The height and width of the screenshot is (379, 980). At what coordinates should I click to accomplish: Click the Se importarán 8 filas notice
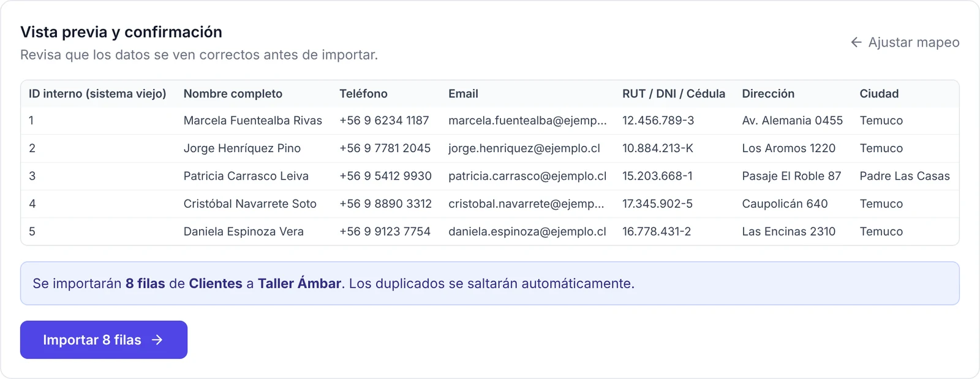[x=490, y=283]
